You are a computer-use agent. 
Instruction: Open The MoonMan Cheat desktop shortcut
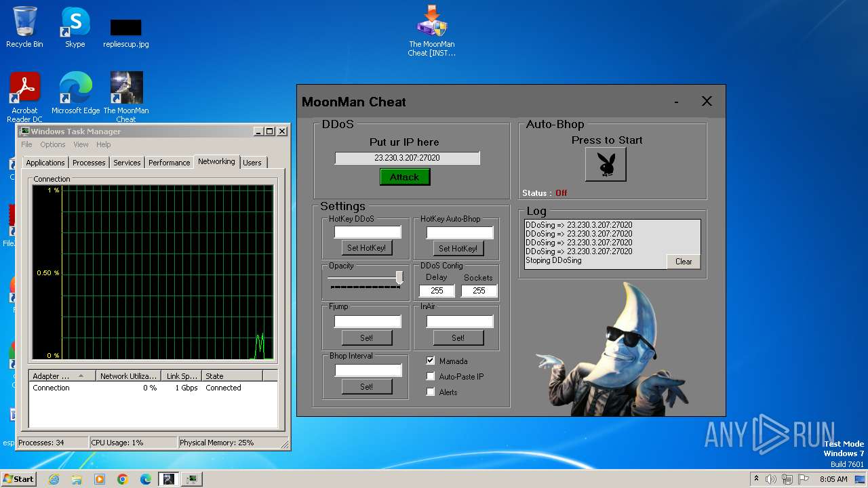pyautogui.click(x=126, y=97)
